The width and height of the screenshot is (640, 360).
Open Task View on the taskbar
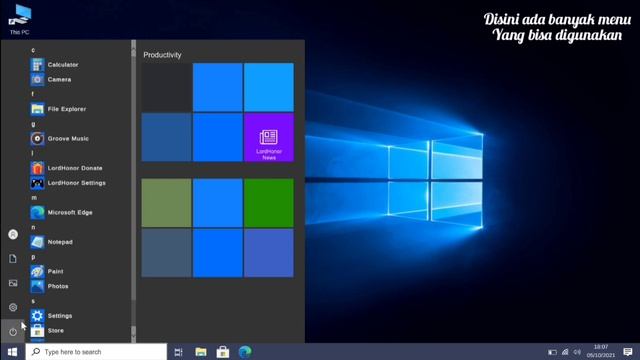[178, 352]
